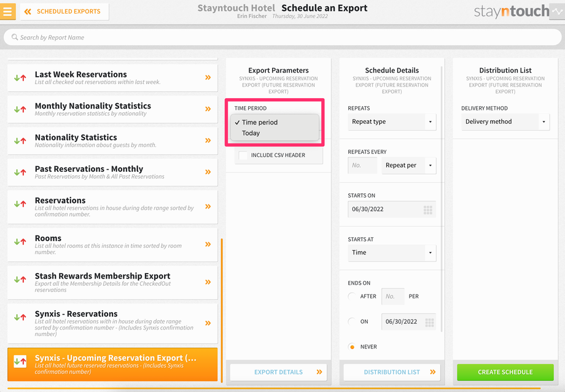The image size is (565, 392).
Task: Click the Starts On date field
Action: click(392, 209)
